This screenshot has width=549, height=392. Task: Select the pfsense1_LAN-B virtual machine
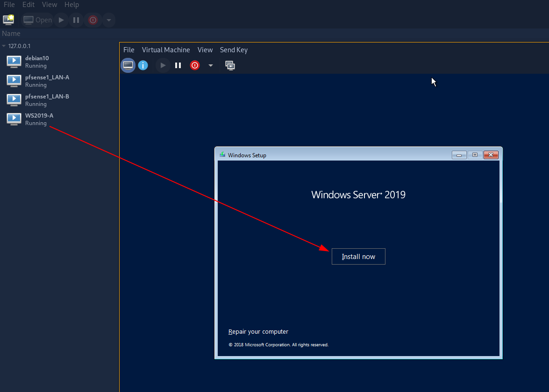point(59,100)
